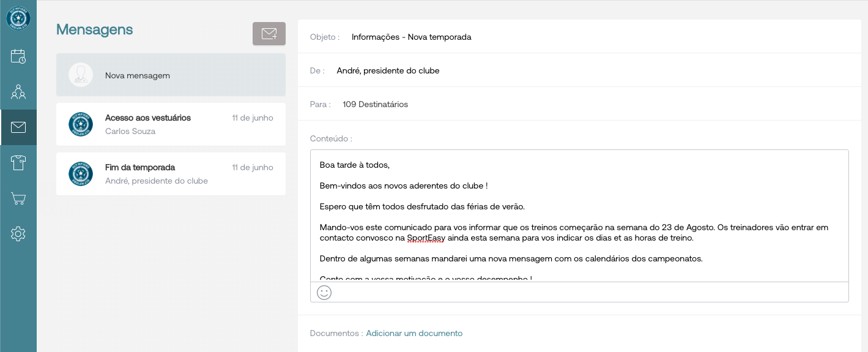The image size is (868, 352).
Task: Click the placeholder avatar on Nova mensagem
Action: (x=81, y=75)
